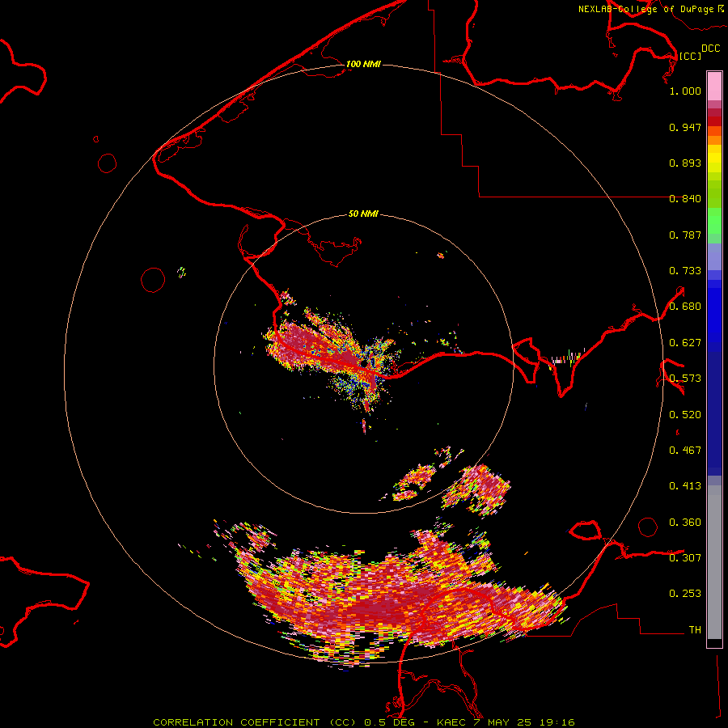Click the 7 MAY 25 19:16 timestamp
The image size is (728, 728).
pos(523,722)
